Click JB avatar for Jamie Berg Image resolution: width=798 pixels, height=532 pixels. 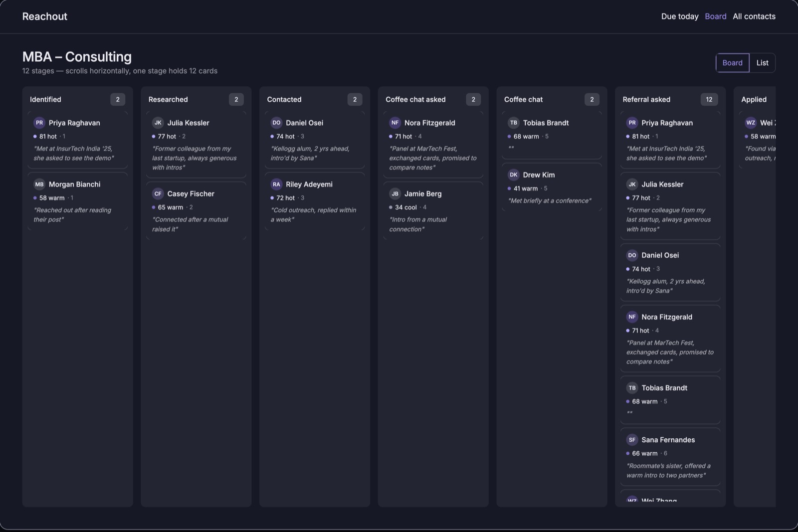(395, 193)
